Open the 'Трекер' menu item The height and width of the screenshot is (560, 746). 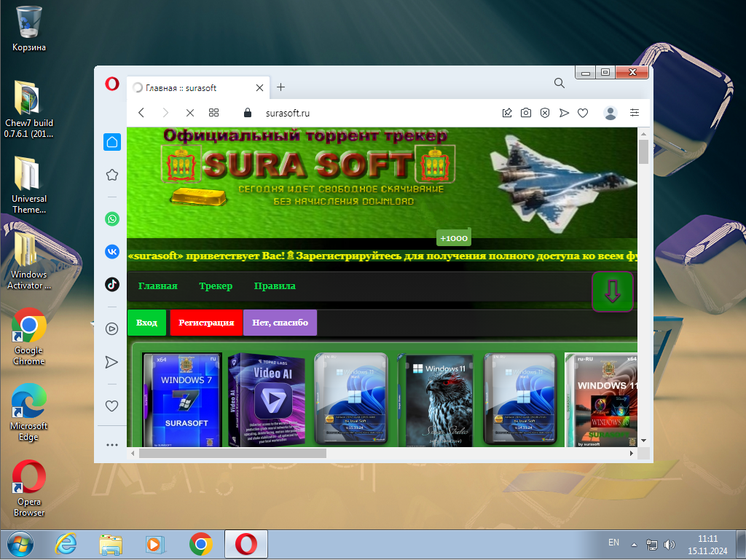coord(216,285)
